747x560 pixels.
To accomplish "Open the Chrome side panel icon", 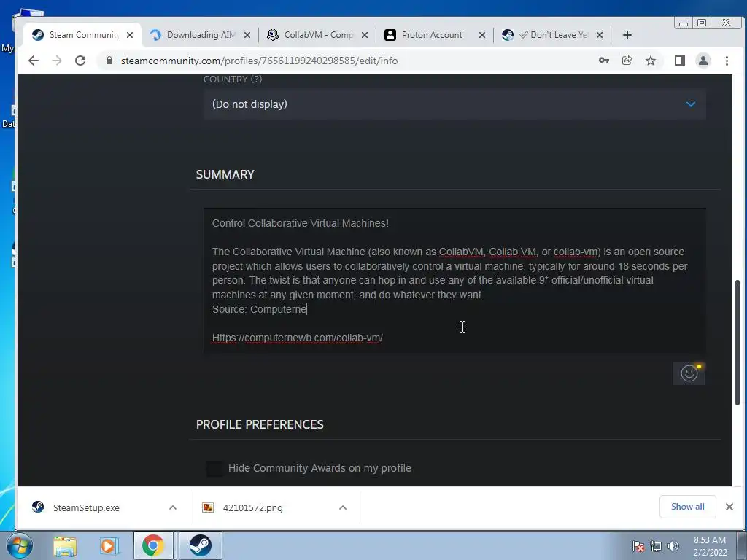I will (x=679, y=61).
